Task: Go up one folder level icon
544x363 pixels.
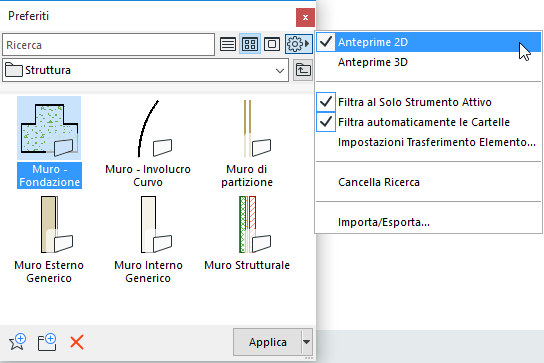Action: click(x=303, y=70)
